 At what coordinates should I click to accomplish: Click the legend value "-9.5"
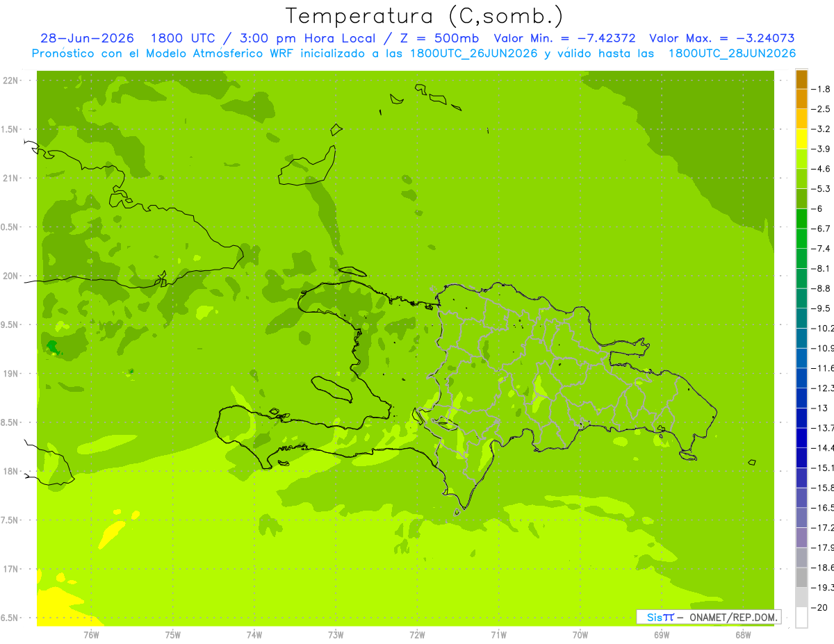coord(821,308)
